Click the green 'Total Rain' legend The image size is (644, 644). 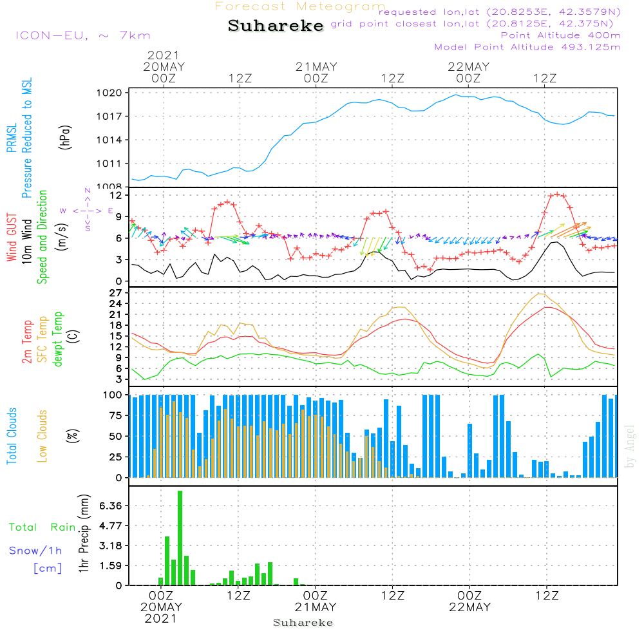click(x=43, y=527)
